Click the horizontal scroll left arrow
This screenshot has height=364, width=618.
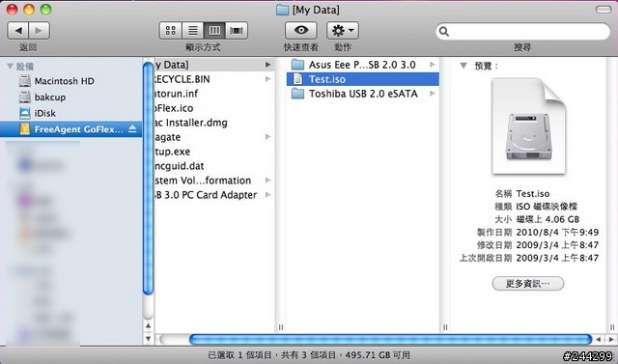(x=599, y=339)
